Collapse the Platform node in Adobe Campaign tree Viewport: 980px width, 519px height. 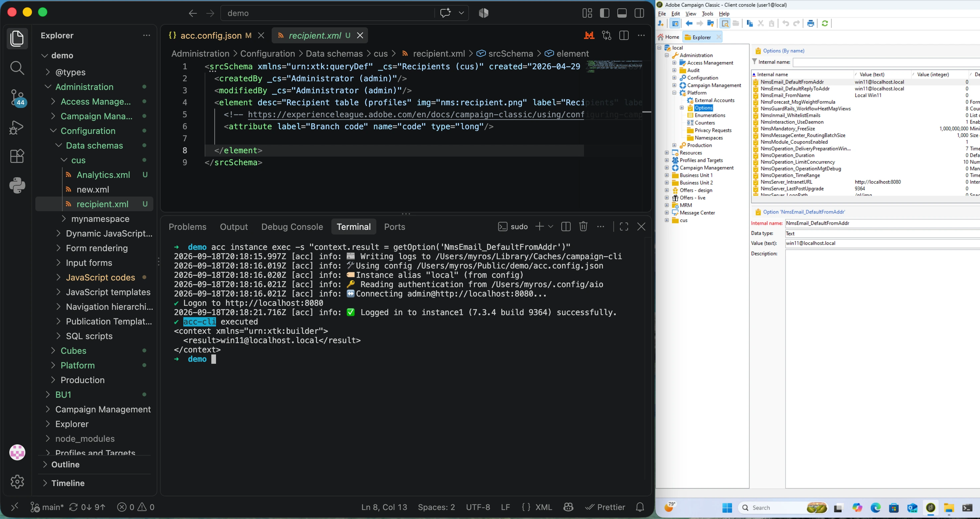pos(674,93)
